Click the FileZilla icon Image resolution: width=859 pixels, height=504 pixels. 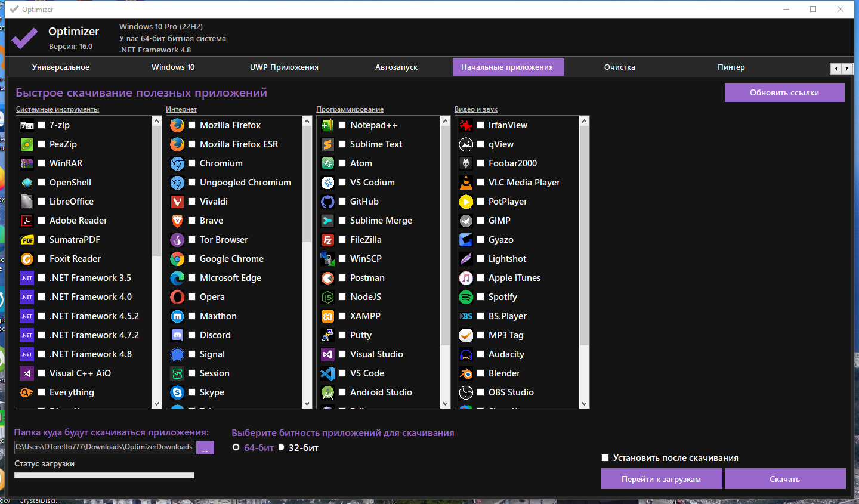point(327,240)
